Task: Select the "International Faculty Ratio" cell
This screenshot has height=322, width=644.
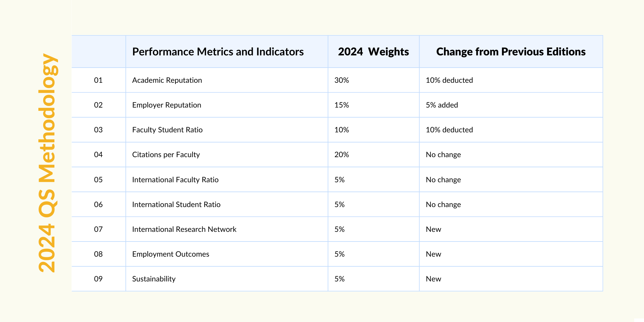Action: click(x=175, y=180)
